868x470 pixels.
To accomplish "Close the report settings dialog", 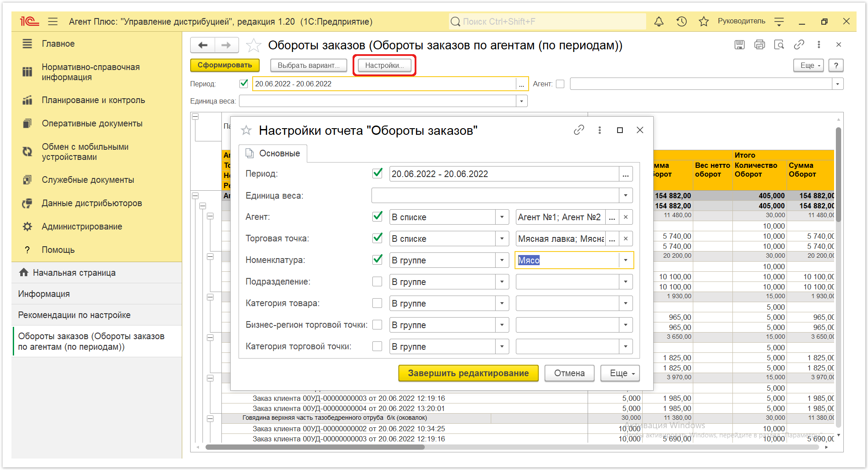I will (640, 130).
